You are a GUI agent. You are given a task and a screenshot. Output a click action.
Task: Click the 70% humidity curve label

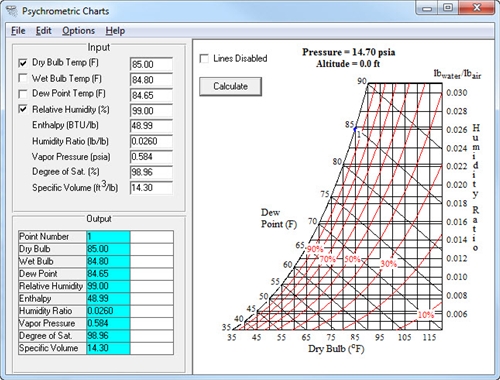click(x=327, y=259)
